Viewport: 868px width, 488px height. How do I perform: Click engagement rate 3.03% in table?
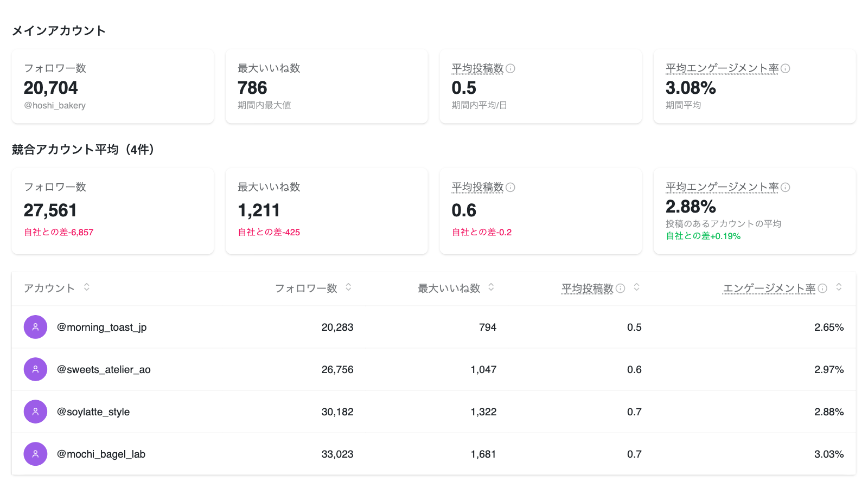(x=829, y=454)
